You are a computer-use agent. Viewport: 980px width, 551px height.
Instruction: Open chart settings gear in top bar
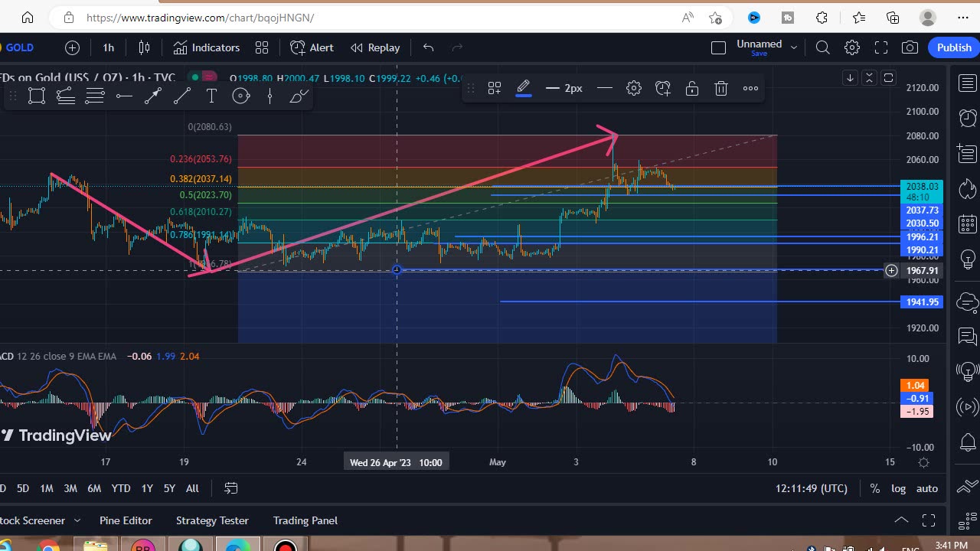852,47
